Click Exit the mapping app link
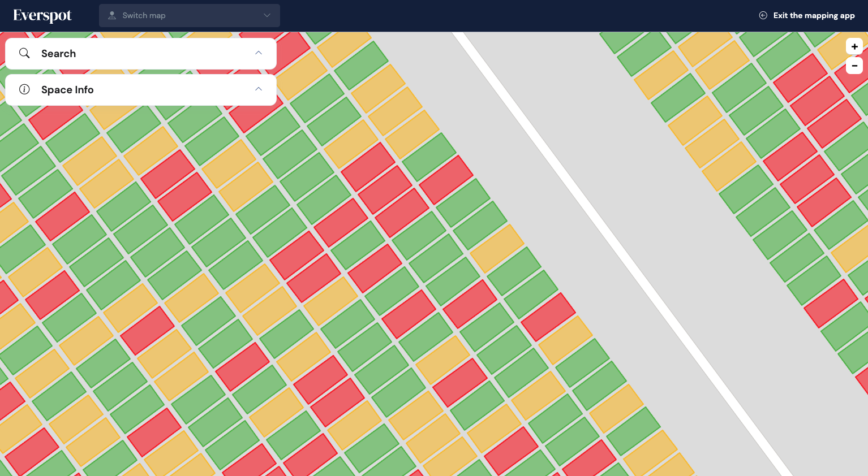This screenshot has width=868, height=476. pos(807,16)
